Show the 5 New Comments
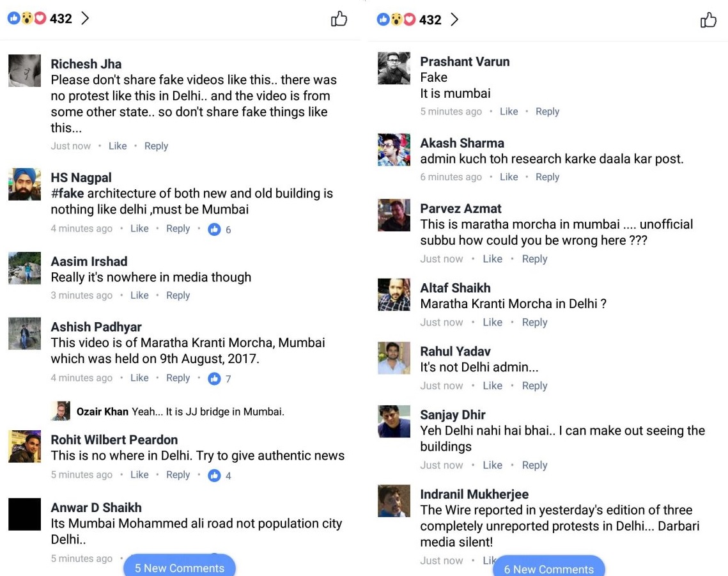The image size is (728, 576). [180, 568]
